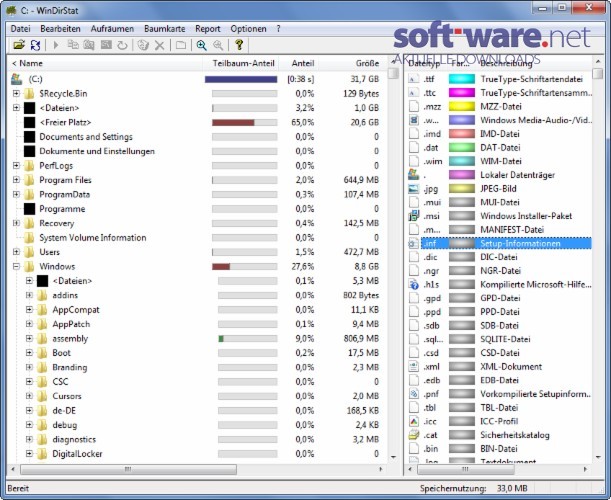611x500 pixels.
Task: Click the .pnf file type icon
Action: point(413,394)
